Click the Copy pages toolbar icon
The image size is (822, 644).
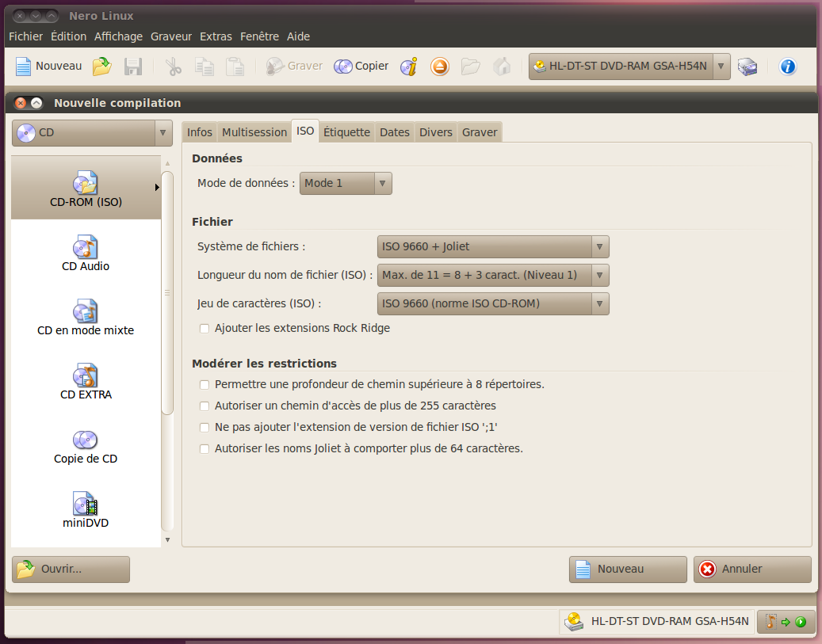(204, 67)
